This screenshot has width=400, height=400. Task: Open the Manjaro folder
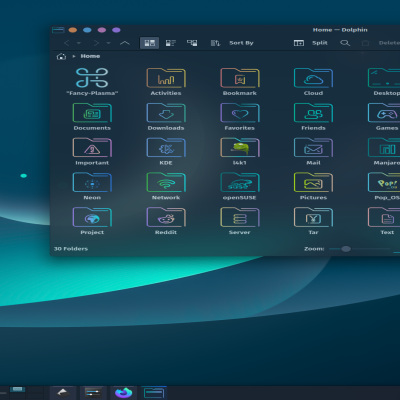click(x=385, y=151)
